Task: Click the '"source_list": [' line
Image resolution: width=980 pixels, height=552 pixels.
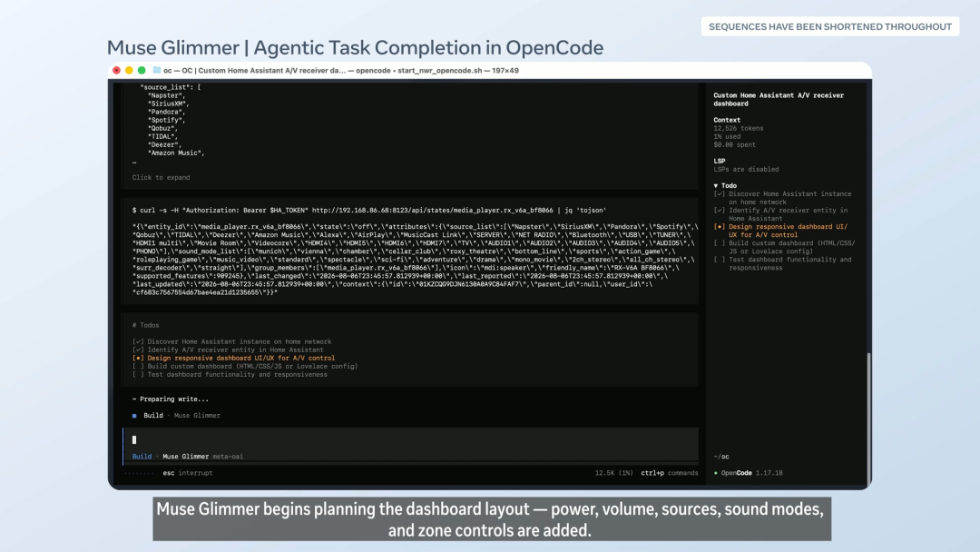Action: point(171,87)
